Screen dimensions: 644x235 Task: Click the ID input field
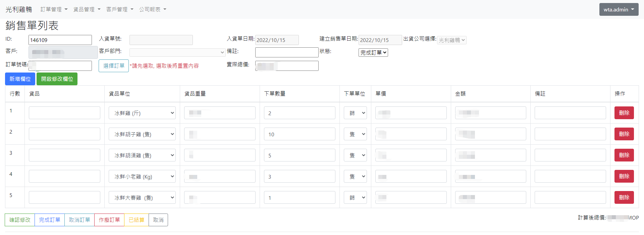(x=60, y=40)
